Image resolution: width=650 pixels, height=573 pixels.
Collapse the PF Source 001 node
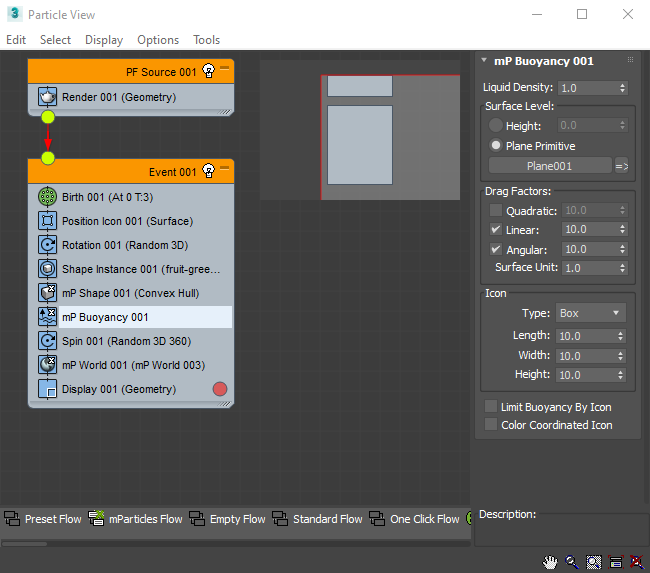(225, 68)
